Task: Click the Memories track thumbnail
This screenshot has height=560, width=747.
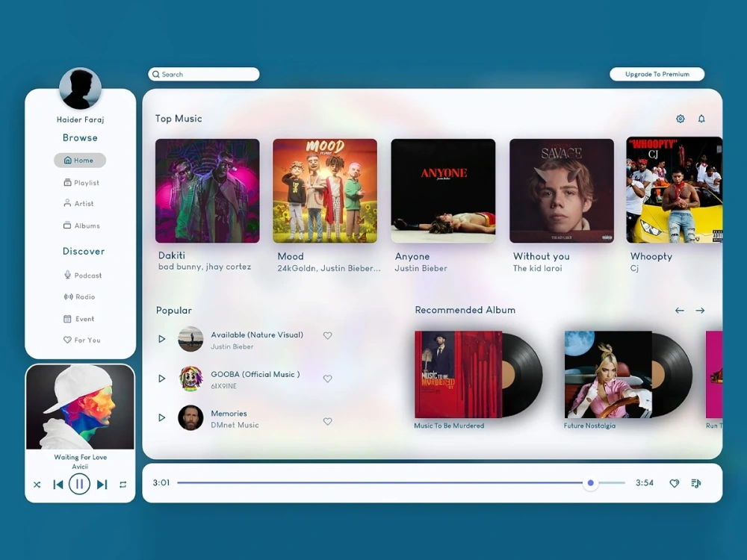Action: coord(190,417)
